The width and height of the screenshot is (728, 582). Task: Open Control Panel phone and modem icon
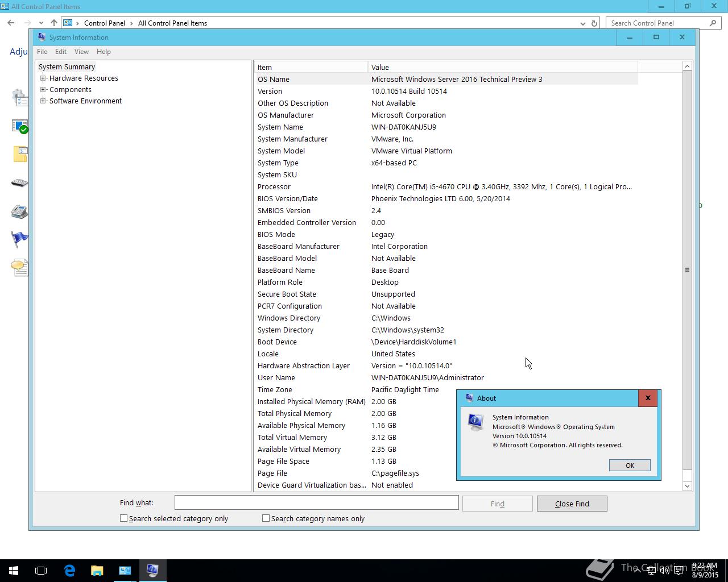point(19,211)
